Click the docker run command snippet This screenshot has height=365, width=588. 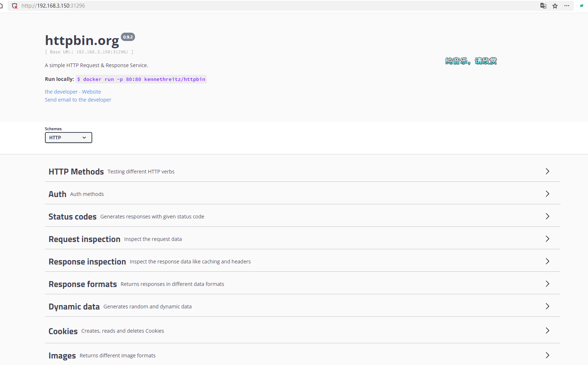141,79
